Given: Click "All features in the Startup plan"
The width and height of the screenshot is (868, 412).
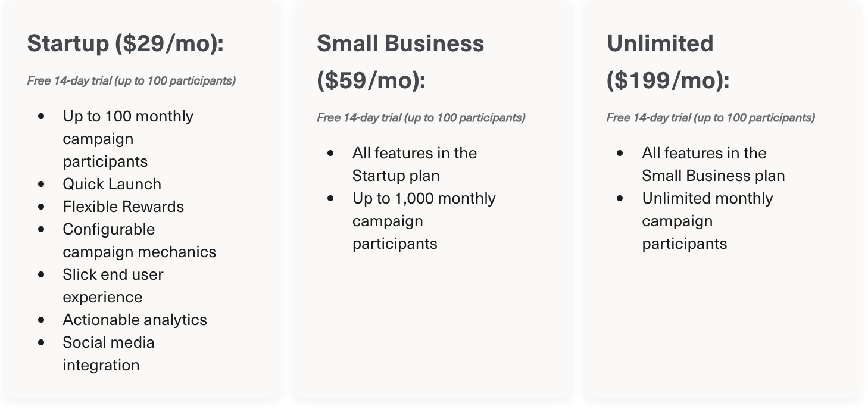Looking at the screenshot, I should [414, 164].
